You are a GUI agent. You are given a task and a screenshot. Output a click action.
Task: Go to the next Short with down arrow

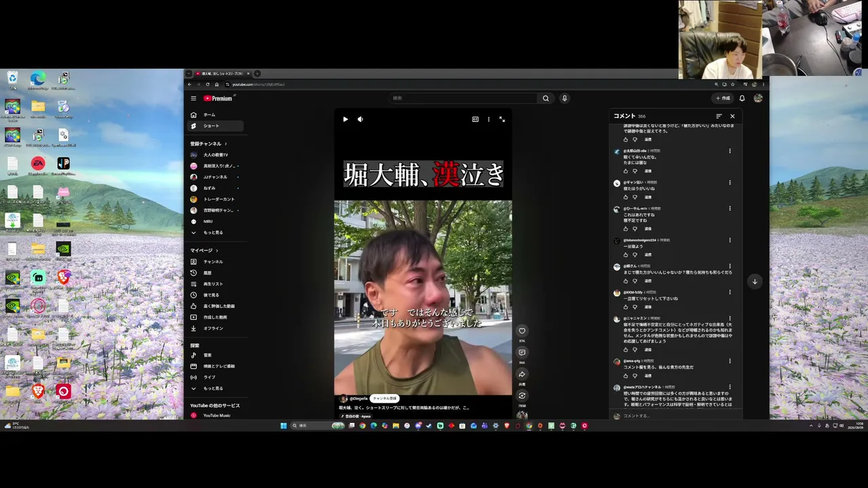(x=755, y=281)
